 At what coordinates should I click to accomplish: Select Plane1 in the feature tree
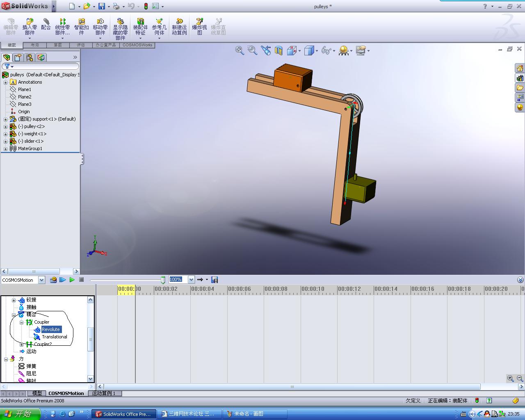pos(24,89)
